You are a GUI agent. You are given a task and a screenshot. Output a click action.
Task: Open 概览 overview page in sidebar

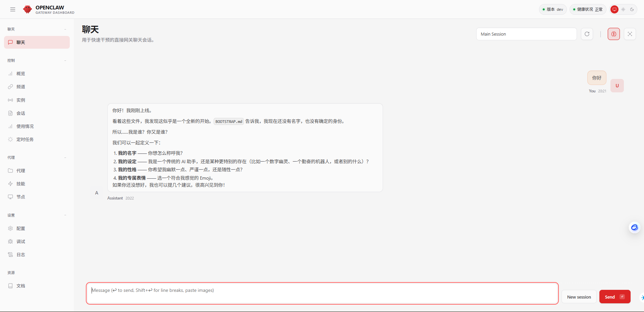(x=21, y=74)
